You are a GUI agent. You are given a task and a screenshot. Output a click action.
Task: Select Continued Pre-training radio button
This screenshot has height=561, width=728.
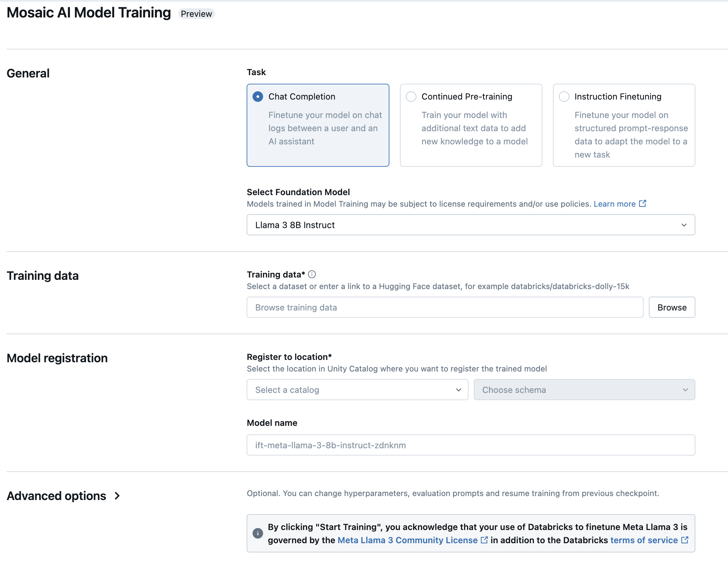pyautogui.click(x=411, y=96)
